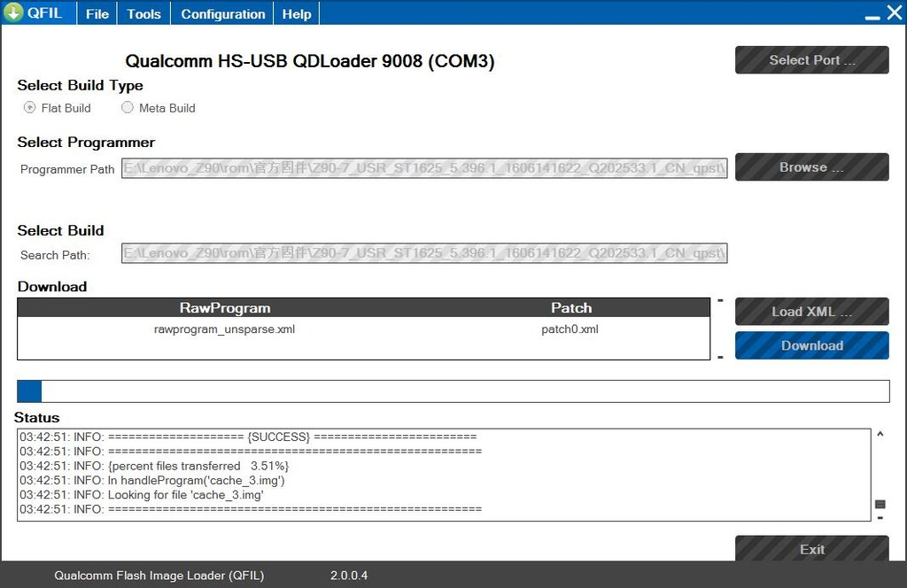Open the File menu
907x588 pixels.
tap(96, 13)
